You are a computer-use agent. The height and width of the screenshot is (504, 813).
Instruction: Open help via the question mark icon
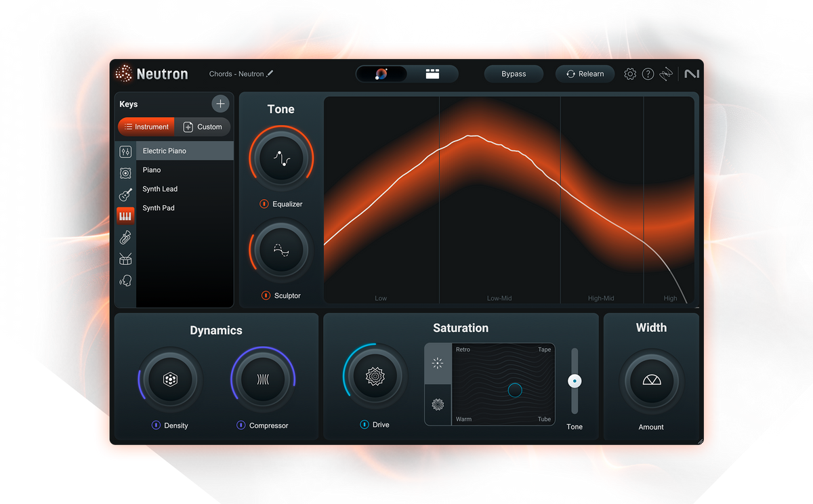pos(648,74)
